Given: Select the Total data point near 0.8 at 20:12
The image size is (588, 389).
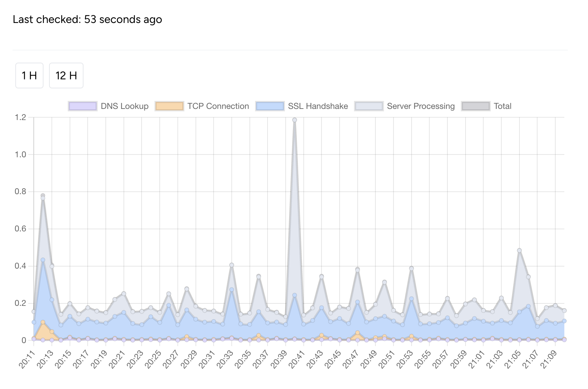Looking at the screenshot, I should click(x=43, y=196).
